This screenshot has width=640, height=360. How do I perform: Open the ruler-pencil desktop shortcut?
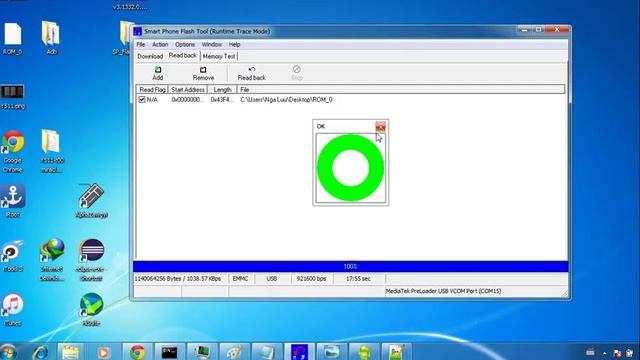pyautogui.click(x=92, y=200)
